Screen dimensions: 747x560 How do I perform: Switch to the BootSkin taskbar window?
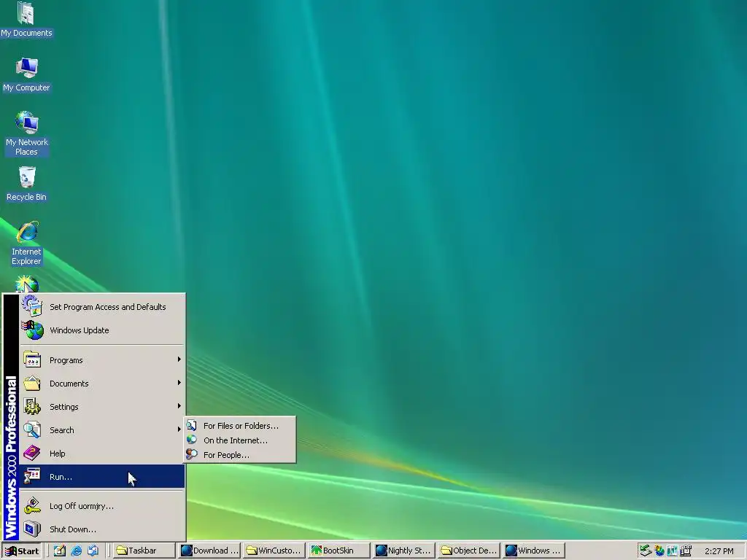click(338, 551)
